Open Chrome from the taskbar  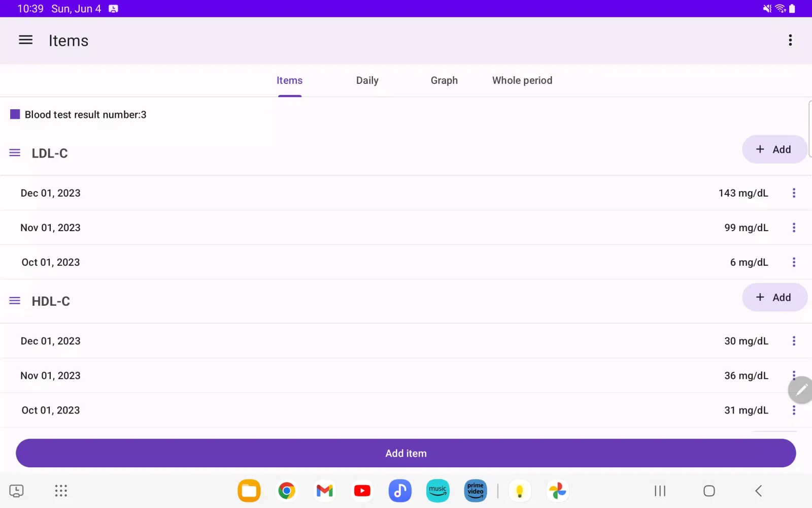click(286, 491)
